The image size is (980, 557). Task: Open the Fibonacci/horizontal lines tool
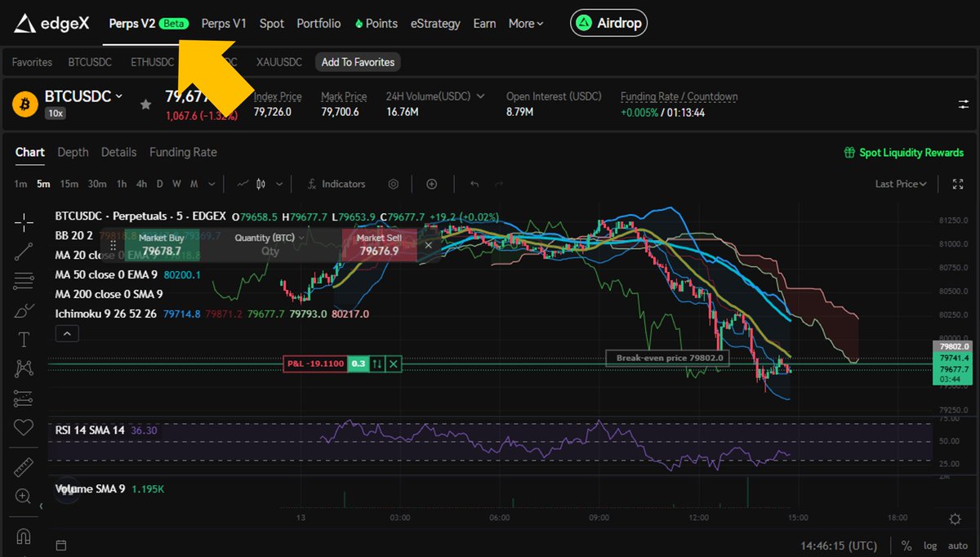tap(24, 281)
